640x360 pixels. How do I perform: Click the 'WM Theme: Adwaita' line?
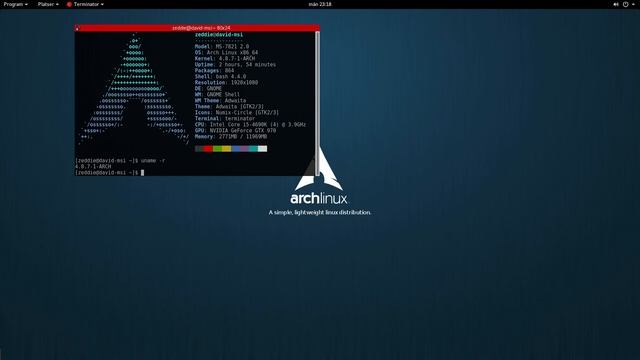tap(220, 100)
